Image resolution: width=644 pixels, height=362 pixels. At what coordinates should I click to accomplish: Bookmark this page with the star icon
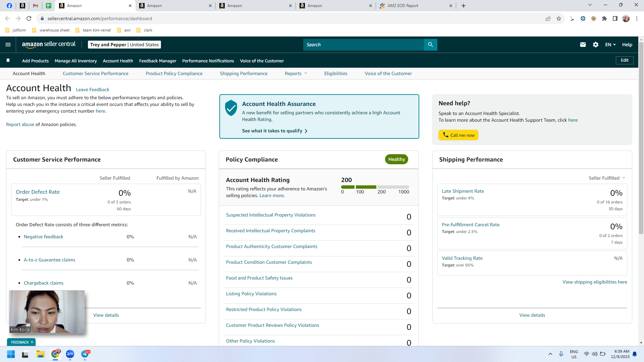(x=559, y=18)
